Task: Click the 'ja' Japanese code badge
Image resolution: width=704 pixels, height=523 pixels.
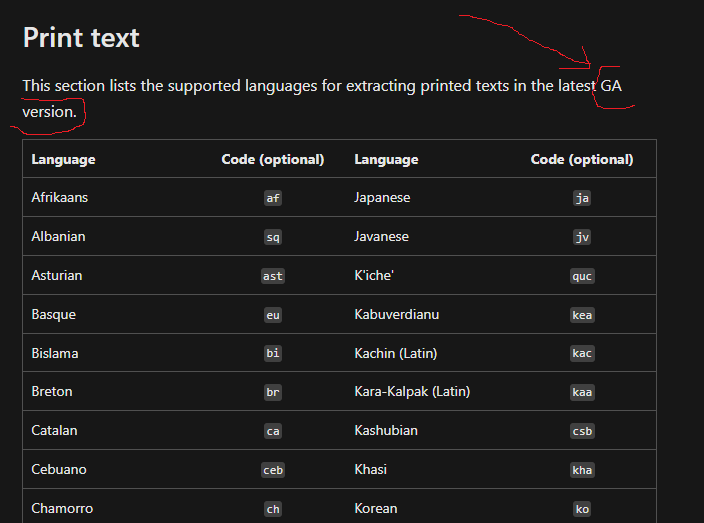Action: 582,198
